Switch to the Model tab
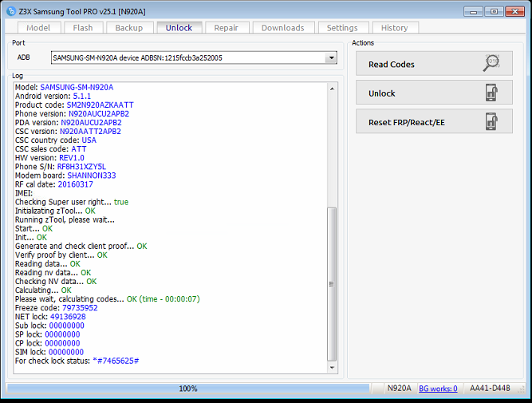Image resolution: width=532 pixels, height=403 pixels. pyautogui.click(x=38, y=28)
